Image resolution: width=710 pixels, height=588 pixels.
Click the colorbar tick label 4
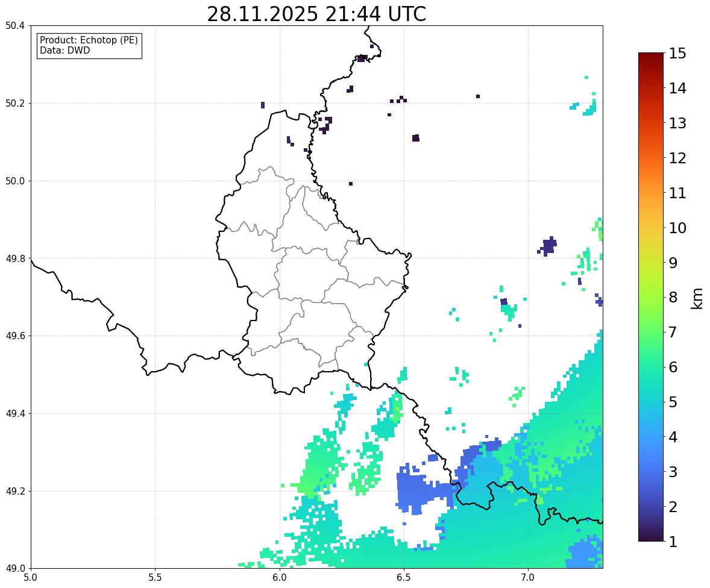pyautogui.click(x=673, y=437)
